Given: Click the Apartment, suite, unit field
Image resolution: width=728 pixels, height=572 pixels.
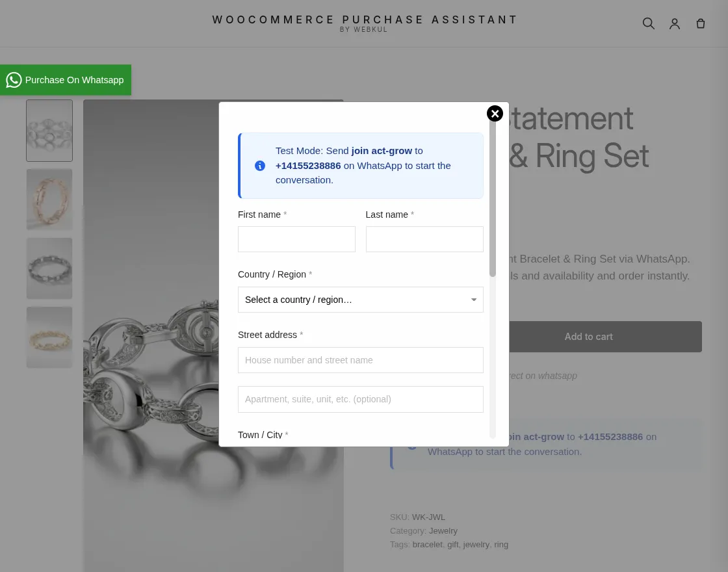Looking at the screenshot, I should click(360, 399).
